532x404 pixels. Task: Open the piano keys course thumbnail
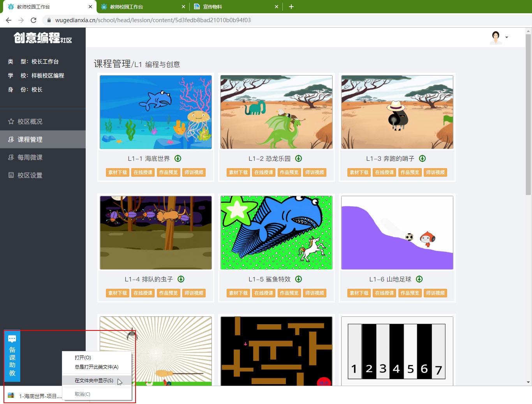point(397,351)
